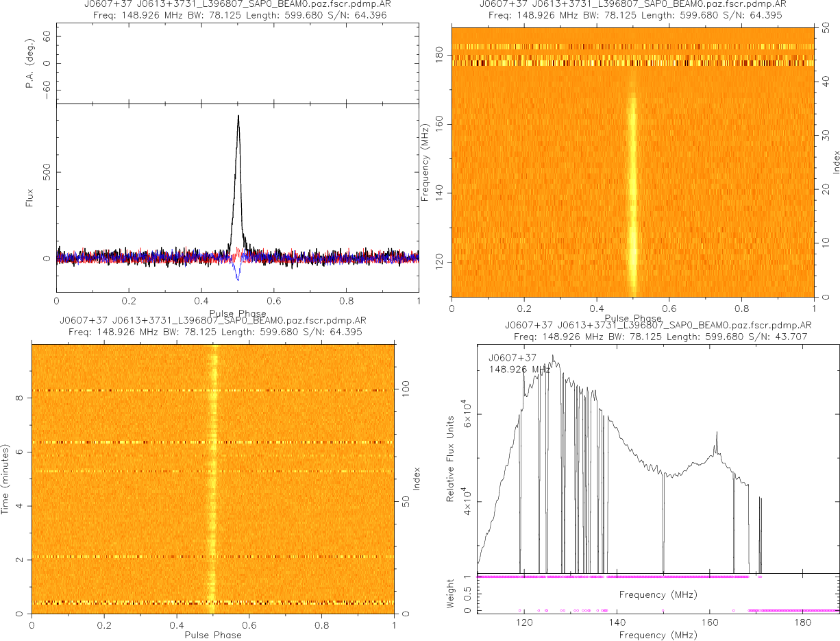
Task: Click the RFI stripe just above 2 minutes
Action: [x=137, y=556]
